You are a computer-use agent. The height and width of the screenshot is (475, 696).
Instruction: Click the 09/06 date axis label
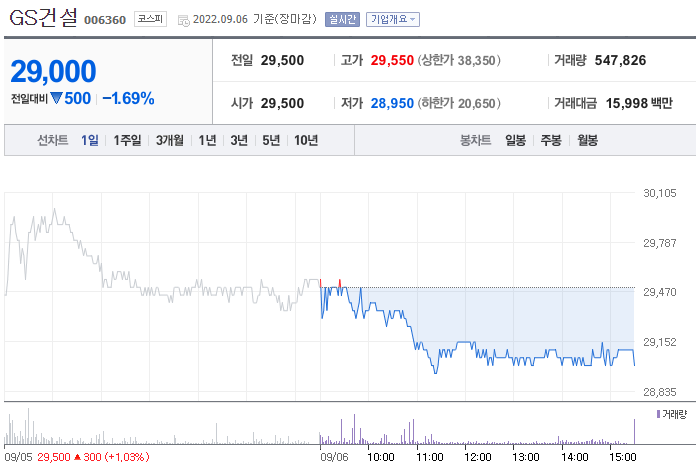pyautogui.click(x=334, y=457)
